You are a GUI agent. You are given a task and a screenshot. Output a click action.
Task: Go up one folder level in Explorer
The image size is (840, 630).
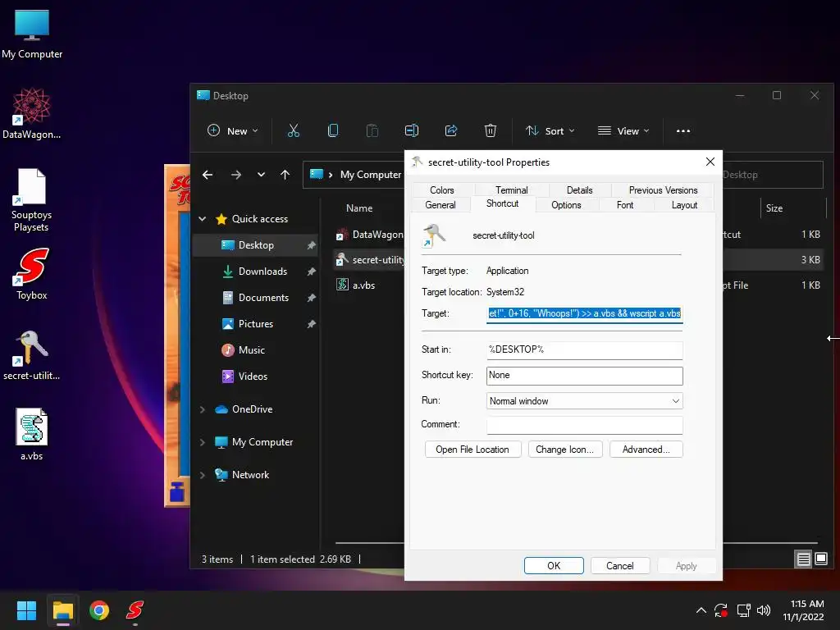[x=285, y=175]
